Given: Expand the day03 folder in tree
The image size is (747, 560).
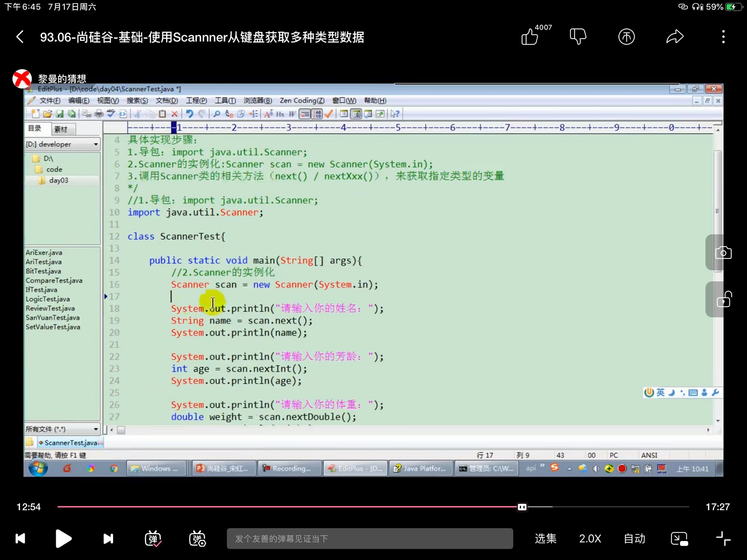Looking at the screenshot, I should coord(58,180).
